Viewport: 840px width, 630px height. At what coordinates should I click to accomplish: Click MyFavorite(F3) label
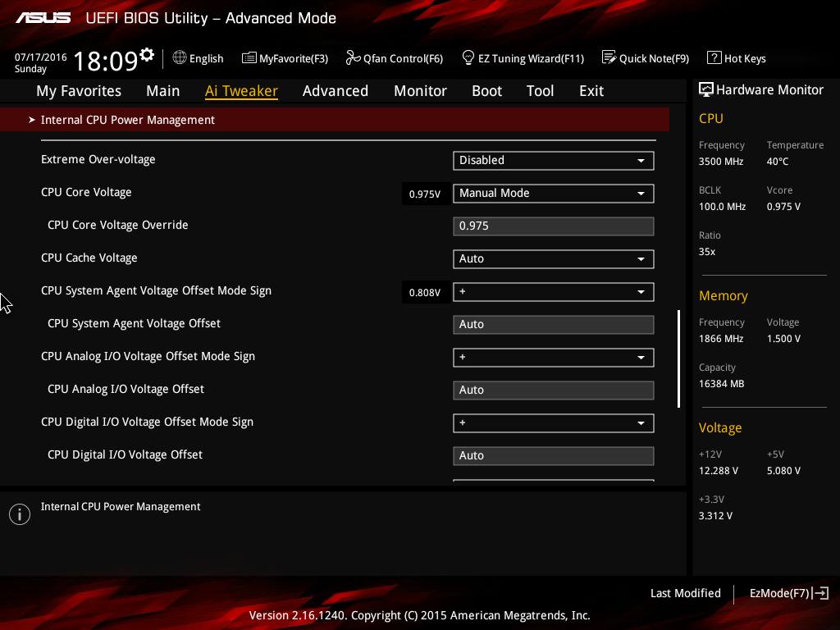pyautogui.click(x=294, y=58)
